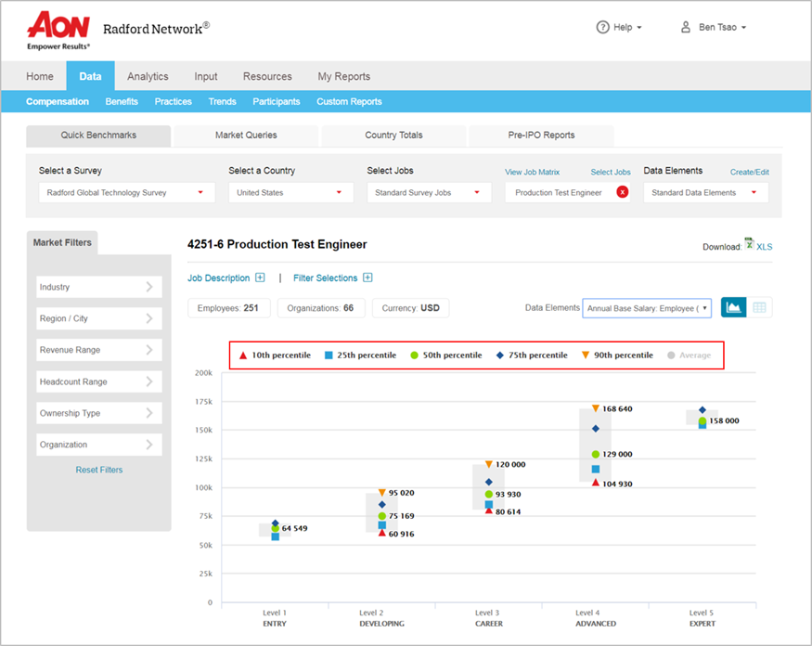Enable the Average legend series

pyautogui.click(x=688, y=355)
